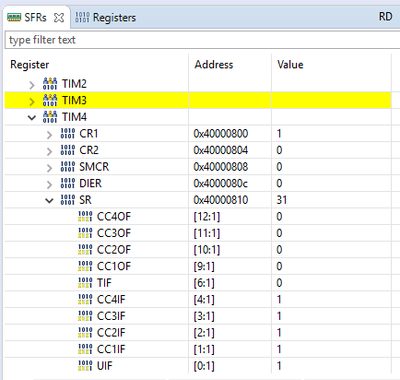Click the TIF bitfield icon

click(85, 283)
